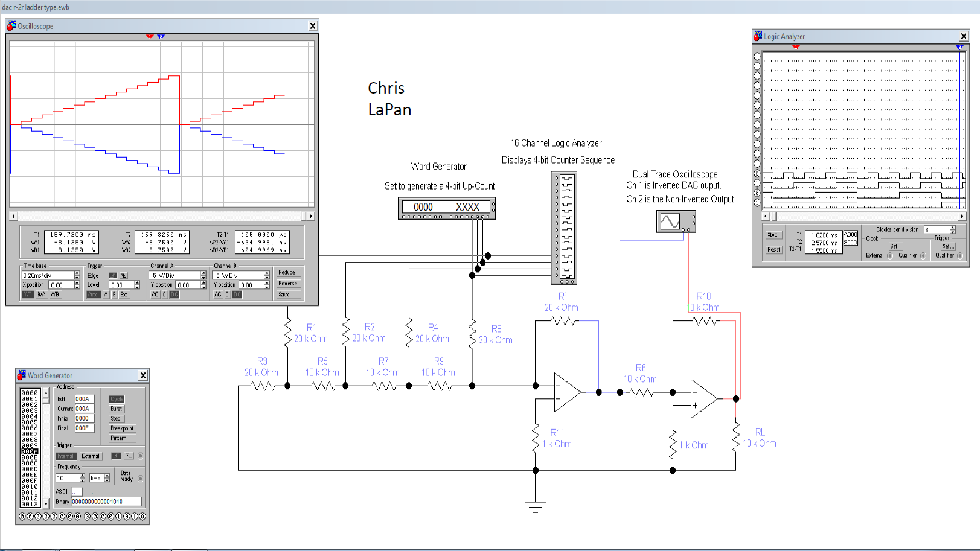
Task: Select falling edge trigger in Word Generator
Action: point(129,456)
